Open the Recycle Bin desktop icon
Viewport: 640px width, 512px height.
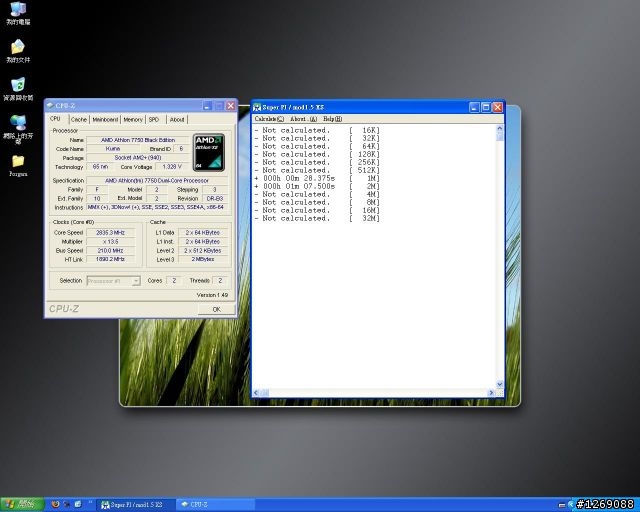pyautogui.click(x=18, y=89)
